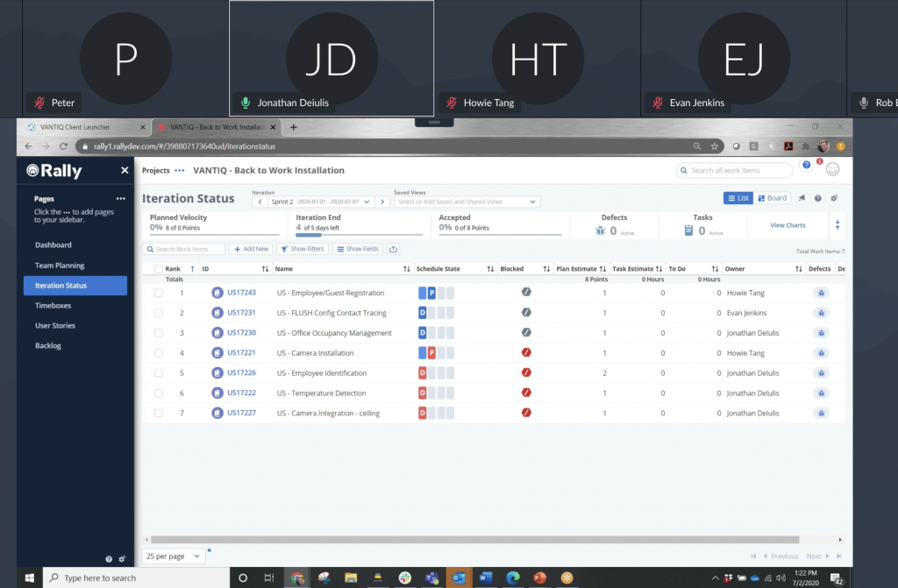Click the defects bug icon for US17227
This screenshot has height=588, width=898.
(821, 413)
